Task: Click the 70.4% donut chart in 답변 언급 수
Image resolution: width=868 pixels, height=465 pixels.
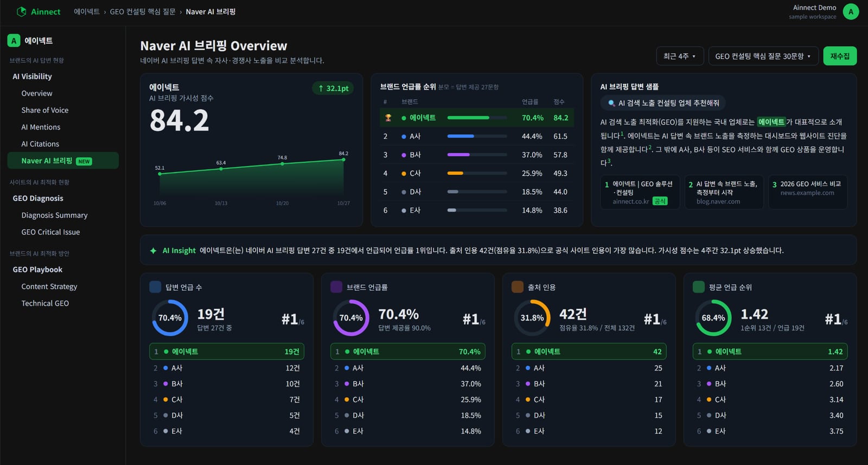Action: coord(170,318)
